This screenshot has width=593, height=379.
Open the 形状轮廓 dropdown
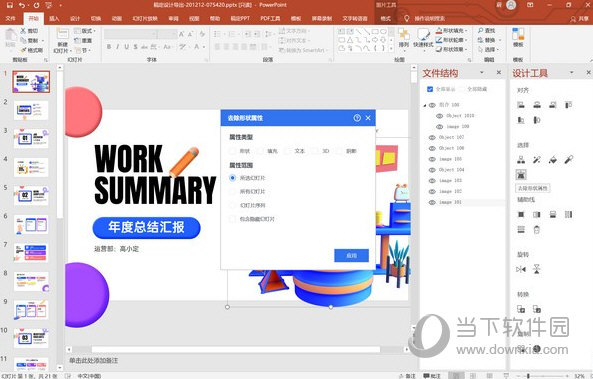pos(452,40)
